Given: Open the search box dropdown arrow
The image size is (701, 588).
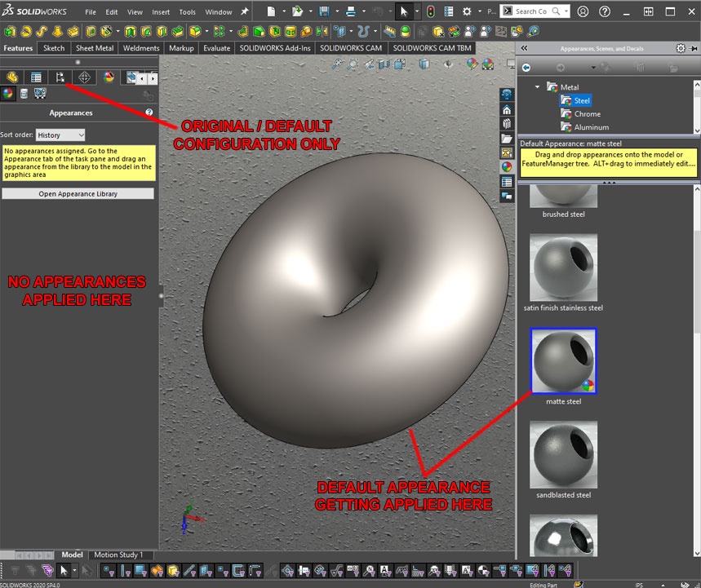Looking at the screenshot, I should pos(566,11).
